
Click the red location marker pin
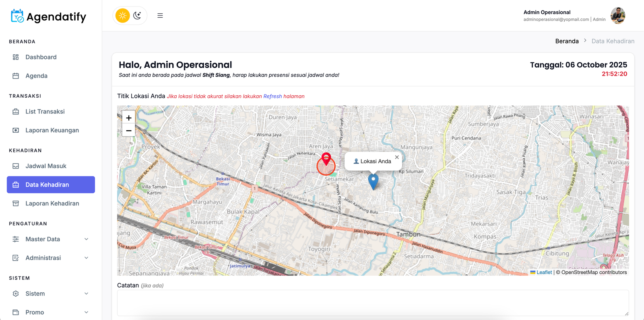click(326, 159)
